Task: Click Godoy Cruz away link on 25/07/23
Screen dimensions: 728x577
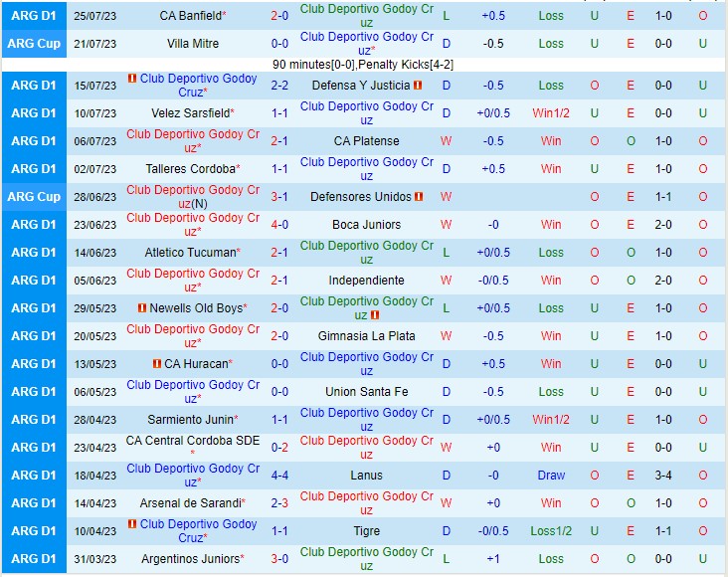Action: [x=366, y=16]
